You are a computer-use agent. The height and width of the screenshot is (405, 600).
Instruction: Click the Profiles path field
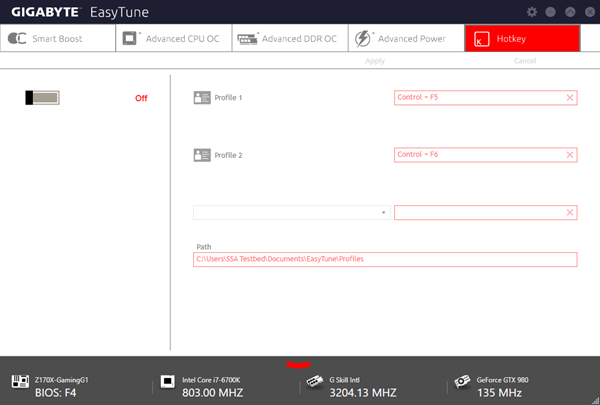[x=385, y=259]
